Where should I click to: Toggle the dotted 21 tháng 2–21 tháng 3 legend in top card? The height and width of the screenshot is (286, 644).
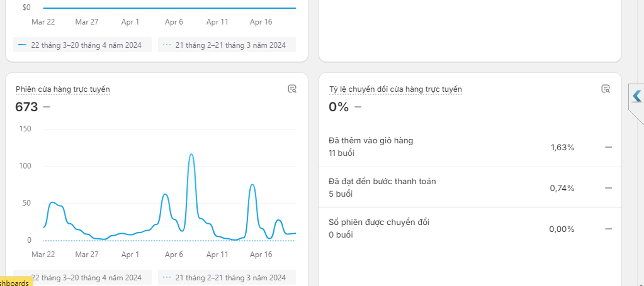tap(227, 45)
